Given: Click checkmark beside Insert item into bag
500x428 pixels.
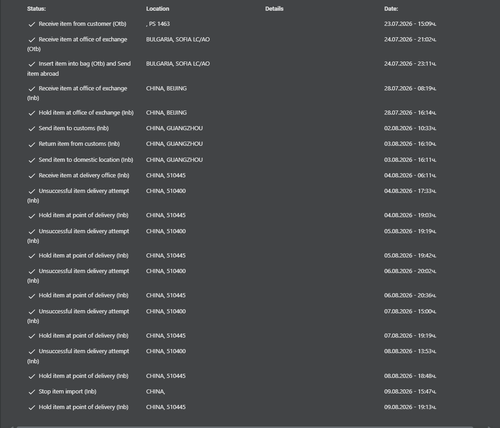Looking at the screenshot, I should 32,64.
